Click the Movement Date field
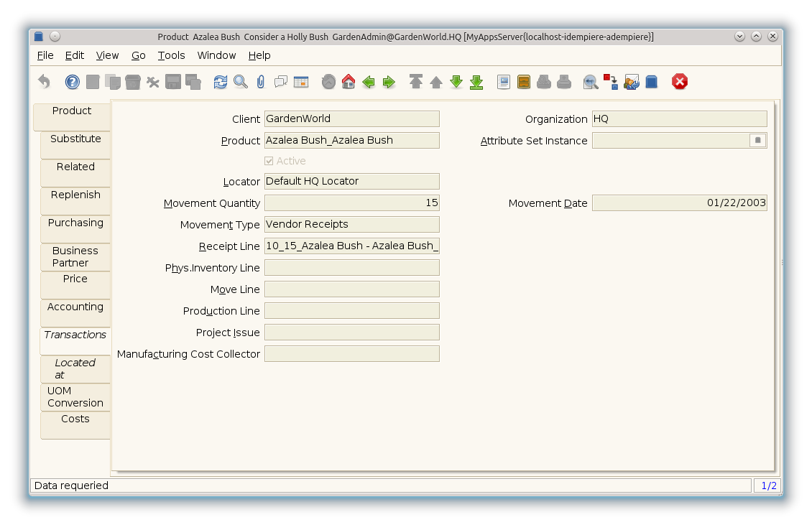The image size is (812, 525). pos(679,203)
